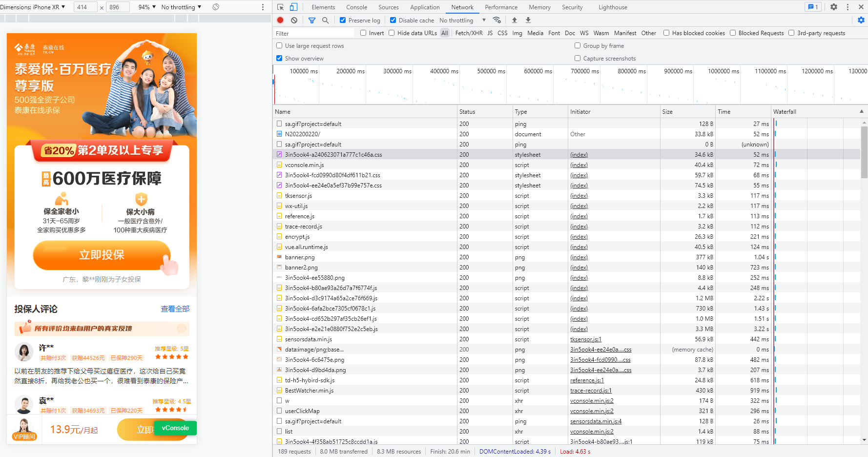This screenshot has width=868, height=457.
Task: Open Network panel No throttling dropdown
Action: 462,20
